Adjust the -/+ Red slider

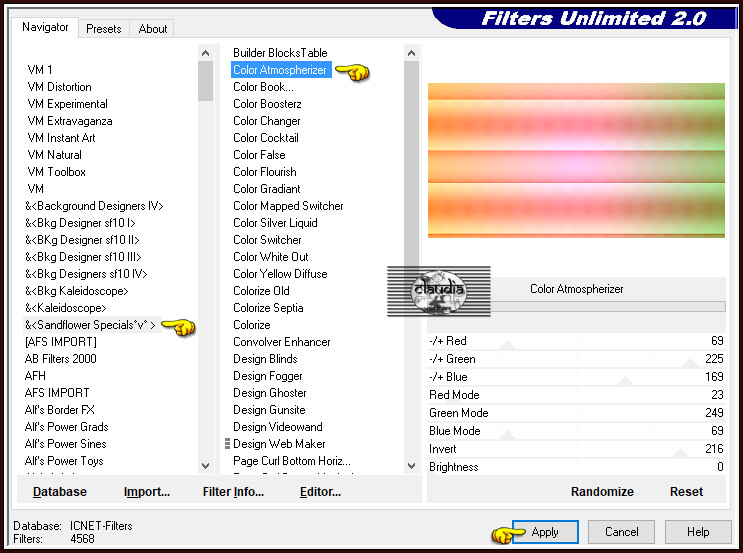576,341
